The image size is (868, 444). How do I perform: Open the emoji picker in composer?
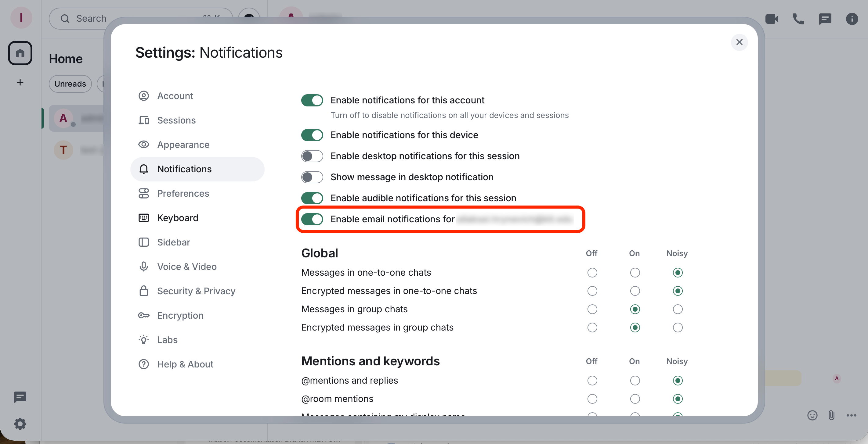click(x=812, y=415)
